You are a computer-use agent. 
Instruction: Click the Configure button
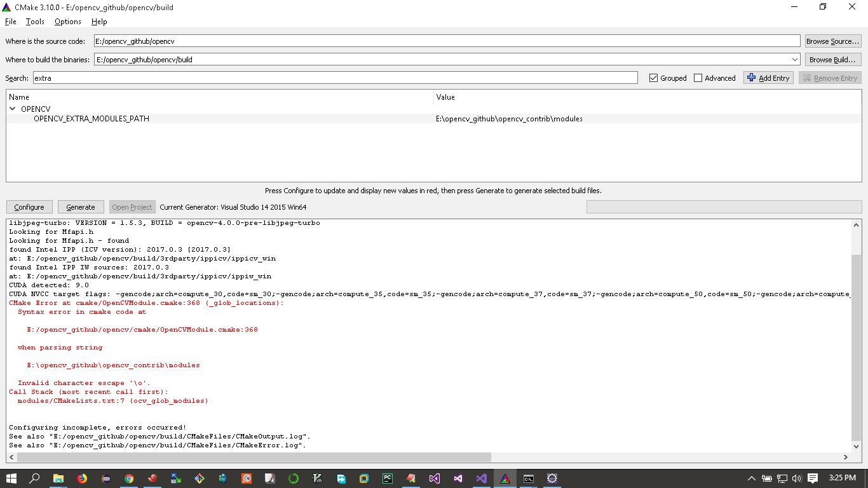tap(29, 207)
